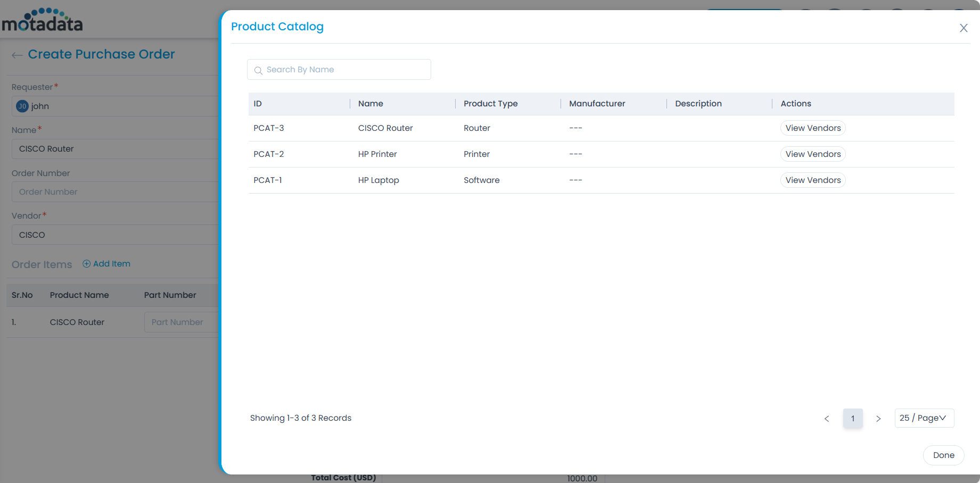Select the PCAT-3 row ID
This screenshot has height=483, width=980.
click(x=269, y=128)
